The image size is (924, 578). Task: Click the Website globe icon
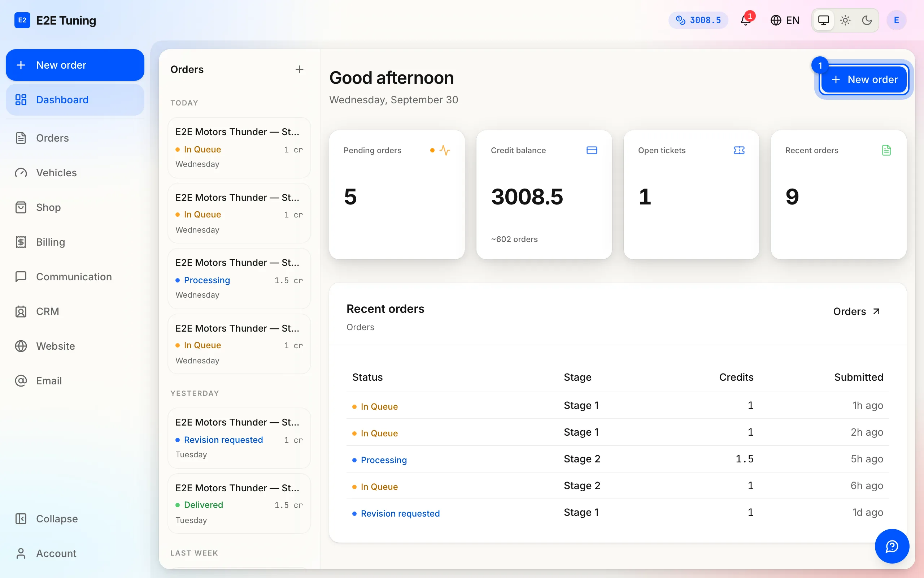[x=21, y=346]
